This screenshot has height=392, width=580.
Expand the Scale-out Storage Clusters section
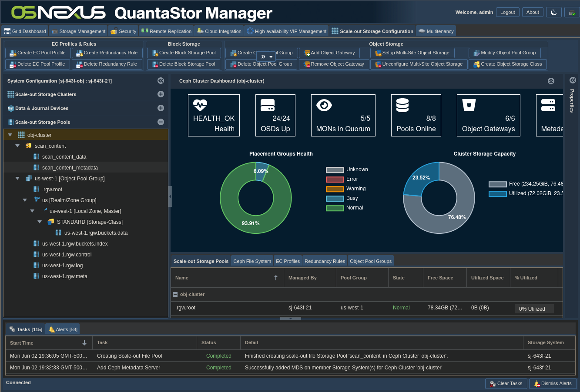tap(161, 94)
